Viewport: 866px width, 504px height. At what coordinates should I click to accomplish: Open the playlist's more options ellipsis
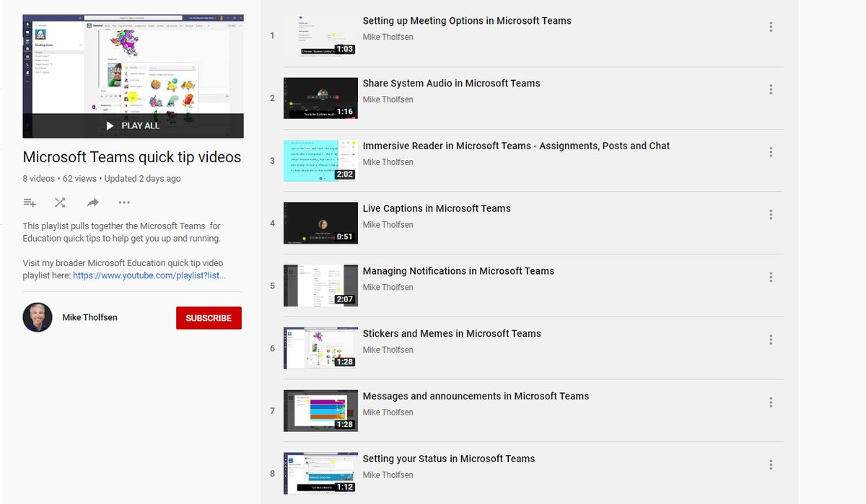[124, 203]
